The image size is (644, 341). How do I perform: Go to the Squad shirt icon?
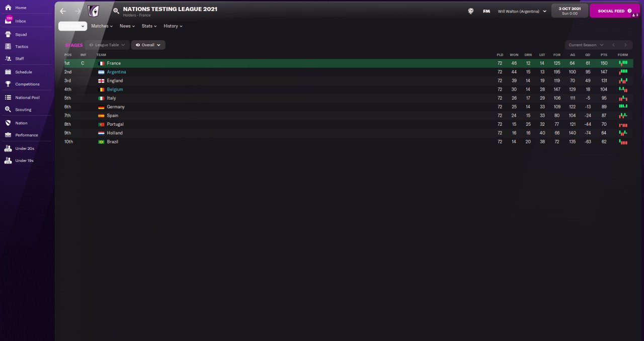[x=8, y=34]
